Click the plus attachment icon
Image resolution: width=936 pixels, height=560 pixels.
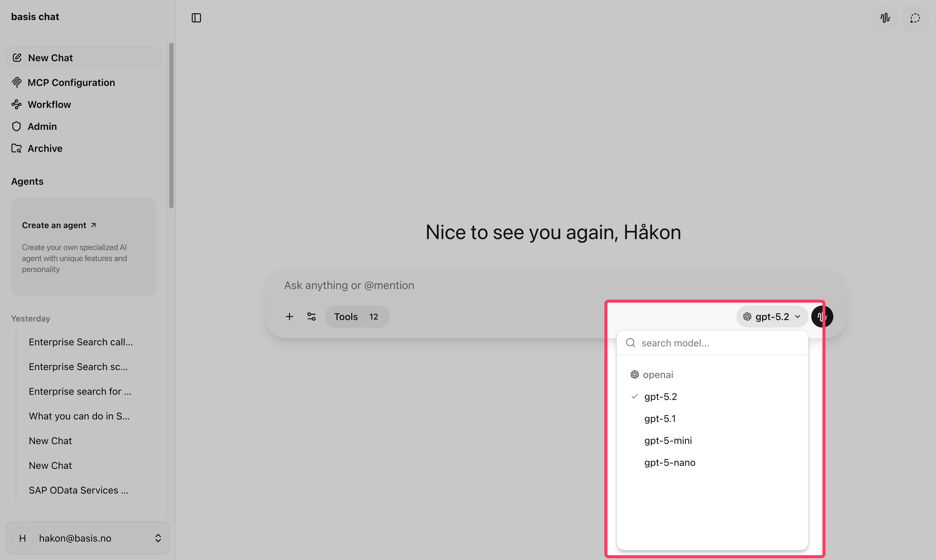(289, 316)
